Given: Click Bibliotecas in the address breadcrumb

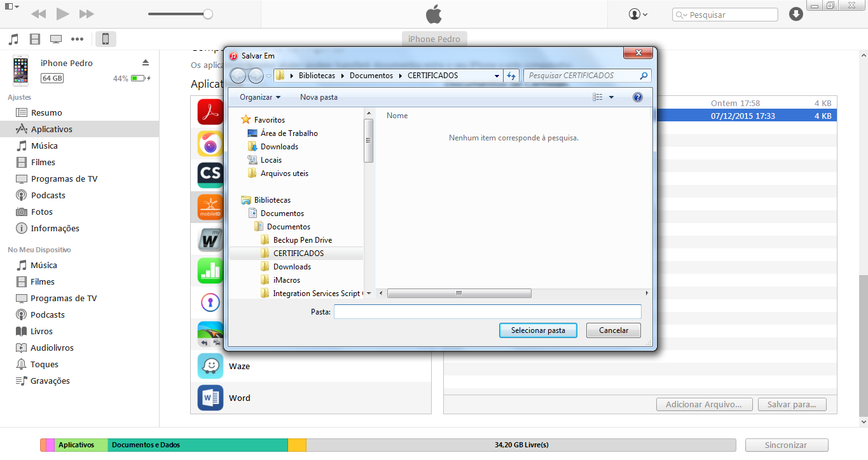Looking at the screenshot, I should [317, 75].
